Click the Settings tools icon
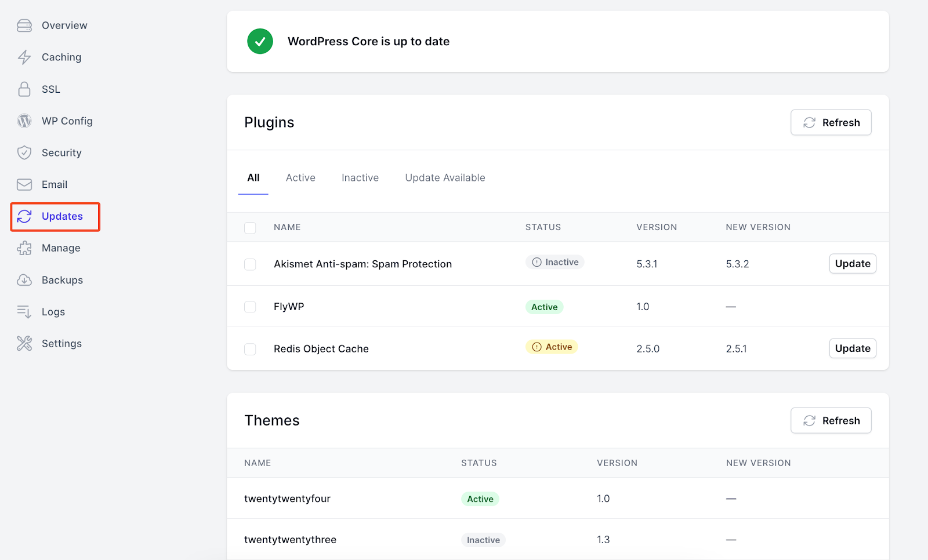The width and height of the screenshot is (928, 560). 24,344
